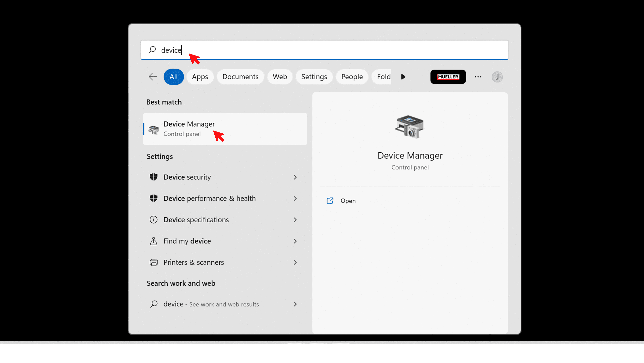This screenshot has width=644, height=363.
Task: Click the Open external-link icon
Action: click(x=330, y=201)
